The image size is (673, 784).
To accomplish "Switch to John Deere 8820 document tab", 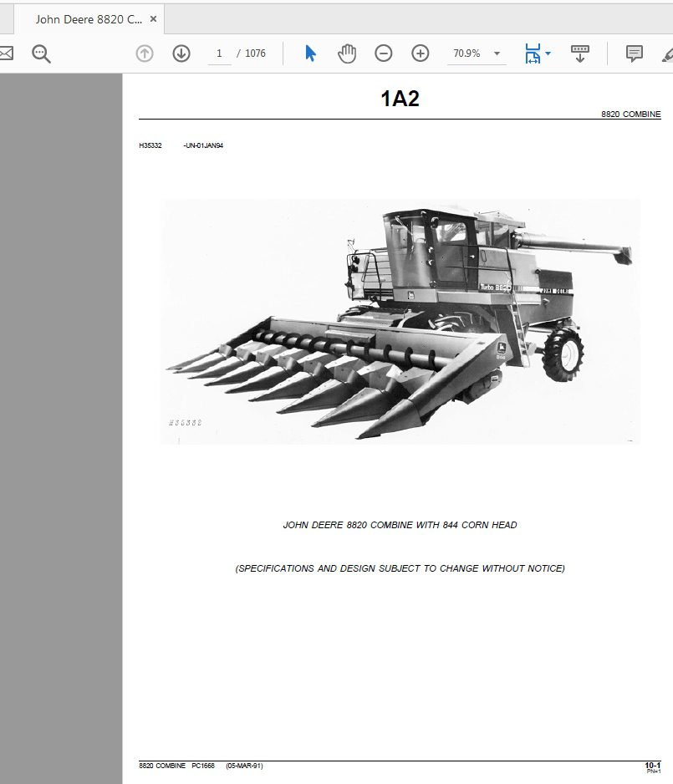I will pos(89,19).
